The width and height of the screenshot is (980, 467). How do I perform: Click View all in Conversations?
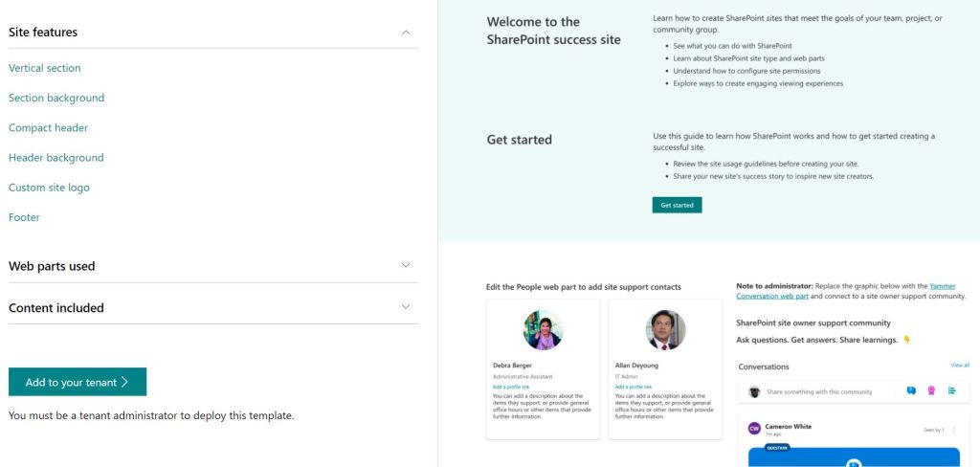coord(959,365)
